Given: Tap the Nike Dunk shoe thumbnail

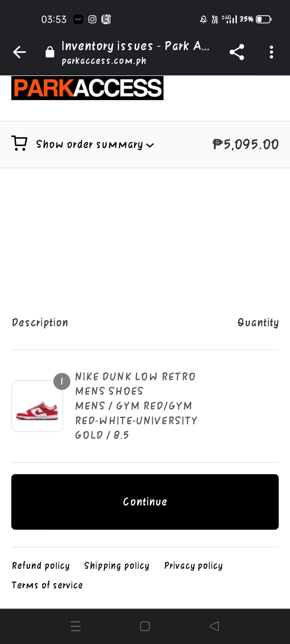Looking at the screenshot, I should pyautogui.click(x=37, y=406).
